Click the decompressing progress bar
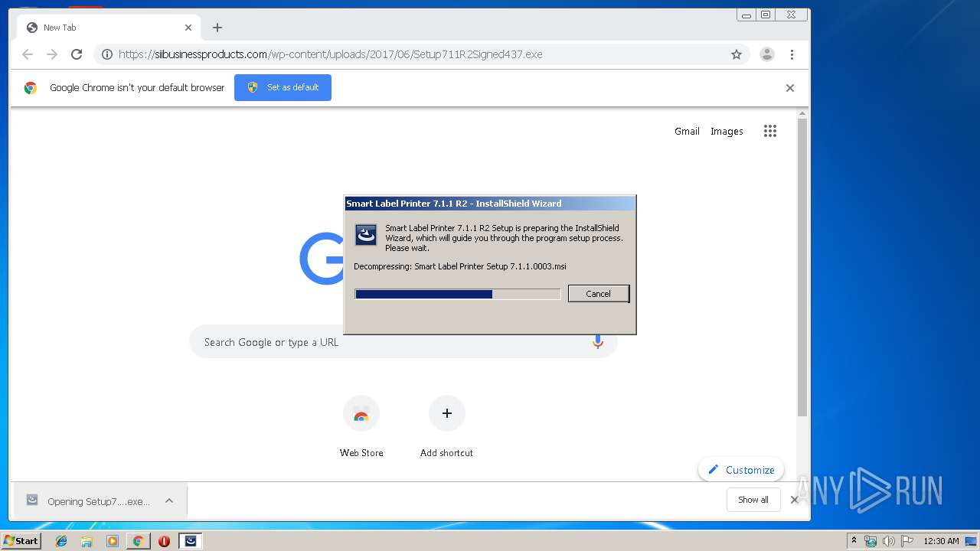The height and width of the screenshot is (551, 980). [458, 294]
